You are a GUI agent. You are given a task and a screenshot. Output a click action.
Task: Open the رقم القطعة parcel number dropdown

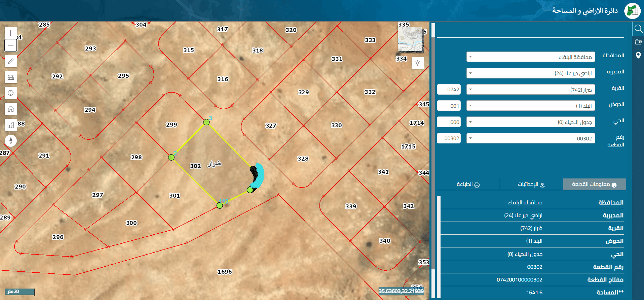531,138
